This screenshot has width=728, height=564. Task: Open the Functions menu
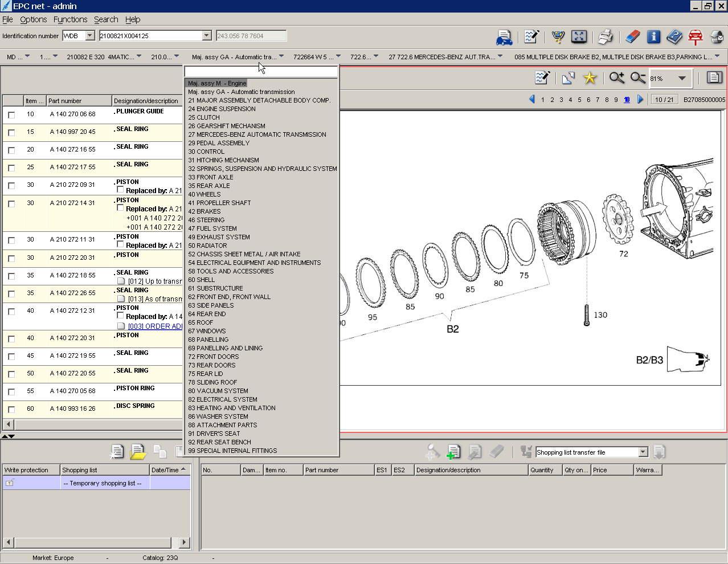(70, 19)
